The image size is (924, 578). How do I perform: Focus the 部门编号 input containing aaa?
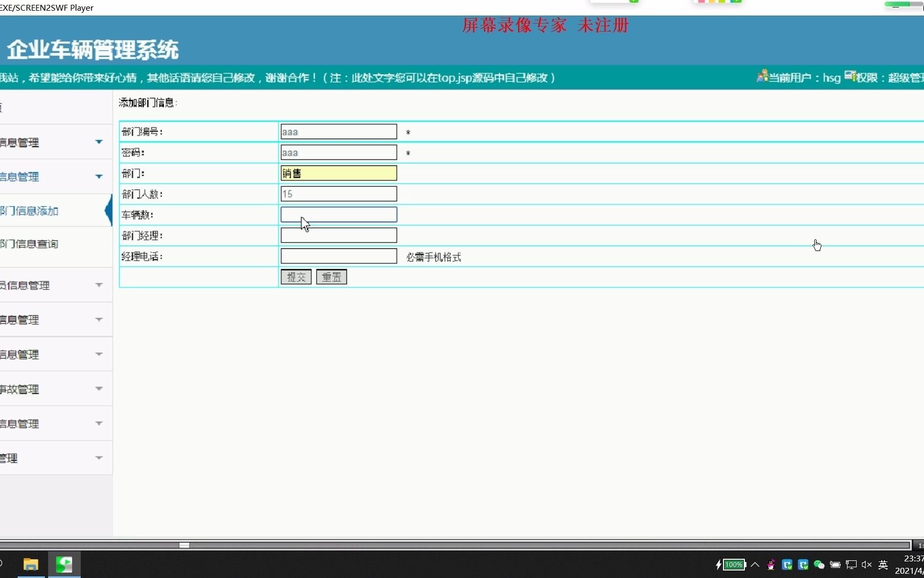[x=339, y=132]
